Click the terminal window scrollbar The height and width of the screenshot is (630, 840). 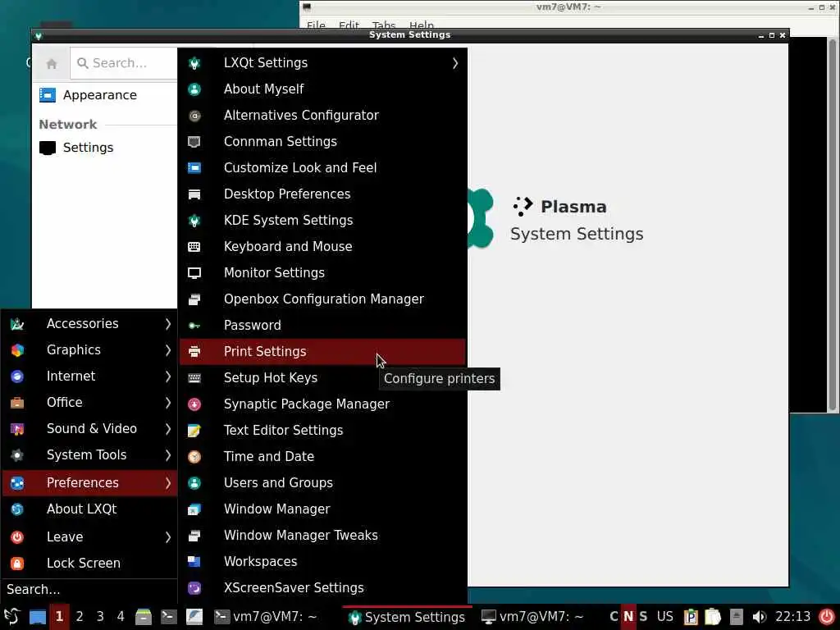[832, 224]
